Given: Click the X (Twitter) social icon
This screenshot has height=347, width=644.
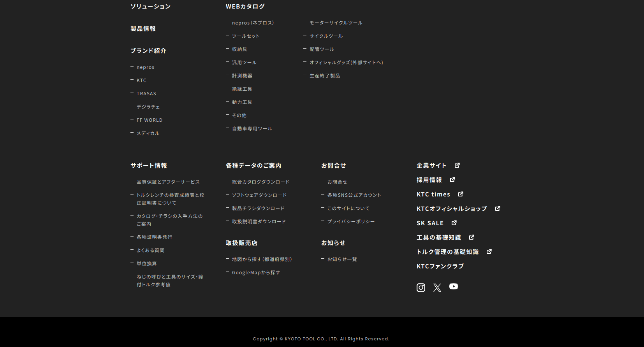Looking at the screenshot, I should point(437,287).
